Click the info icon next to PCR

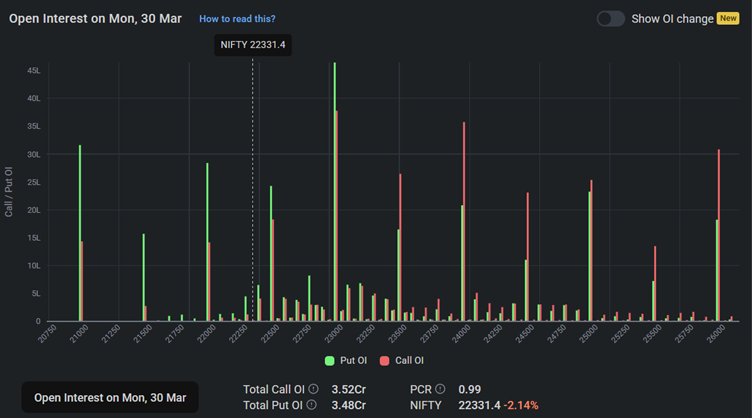tap(440, 389)
